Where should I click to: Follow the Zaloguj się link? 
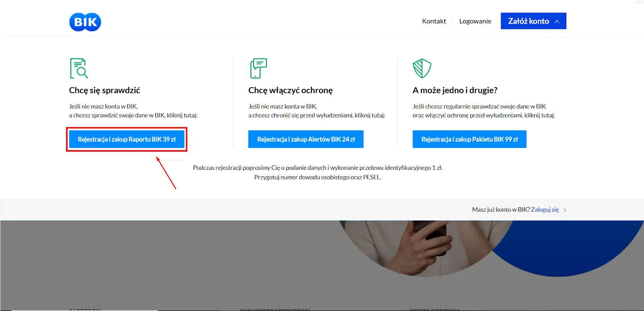(x=545, y=210)
